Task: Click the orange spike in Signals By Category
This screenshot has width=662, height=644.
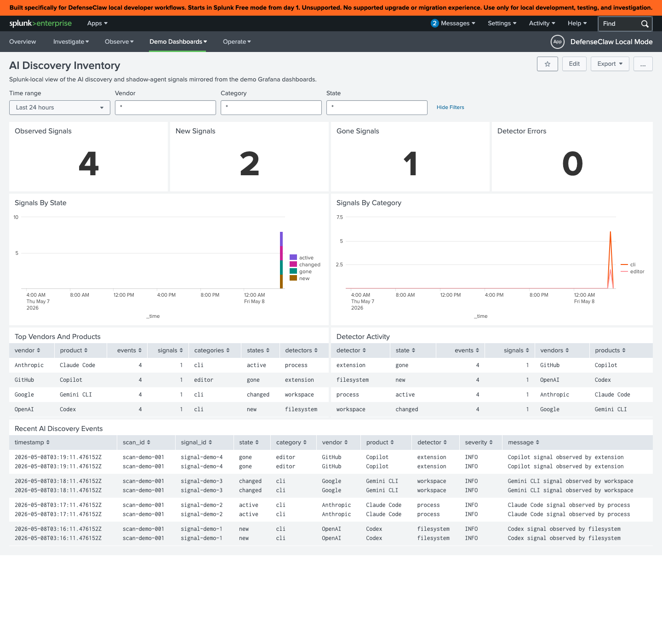Action: click(x=610, y=260)
